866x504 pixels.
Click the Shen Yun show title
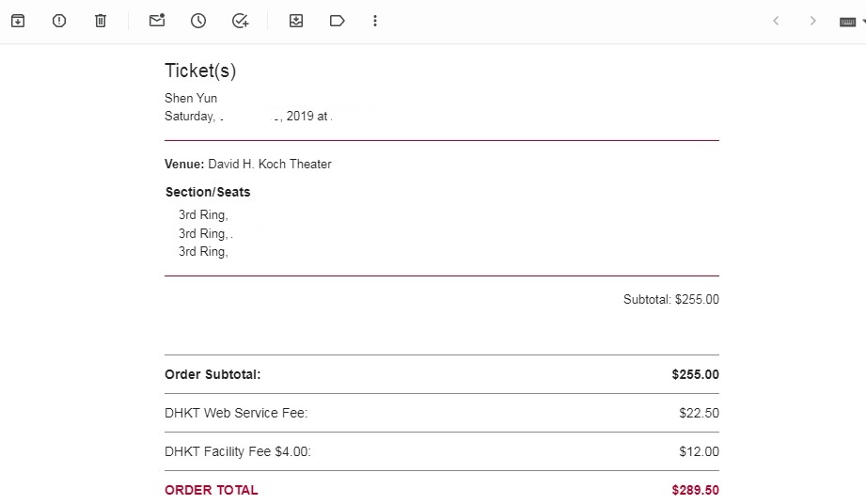191,99
